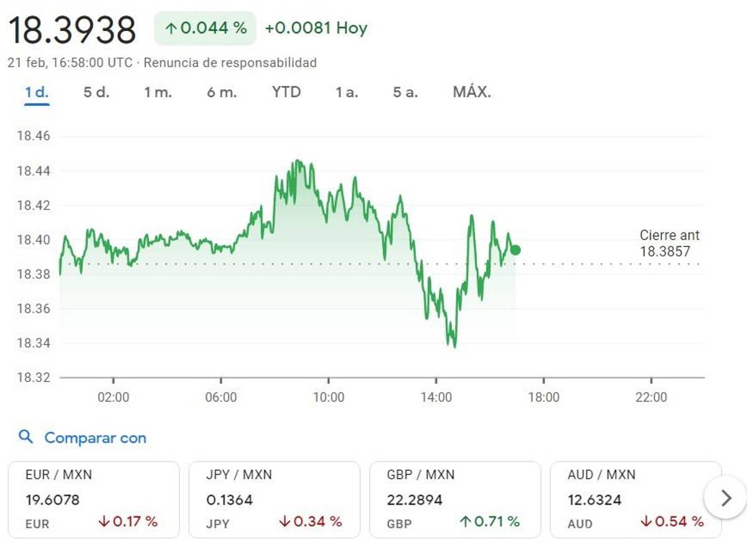747x560 pixels.
Task: Select the 1 a. time range
Action: click(347, 92)
